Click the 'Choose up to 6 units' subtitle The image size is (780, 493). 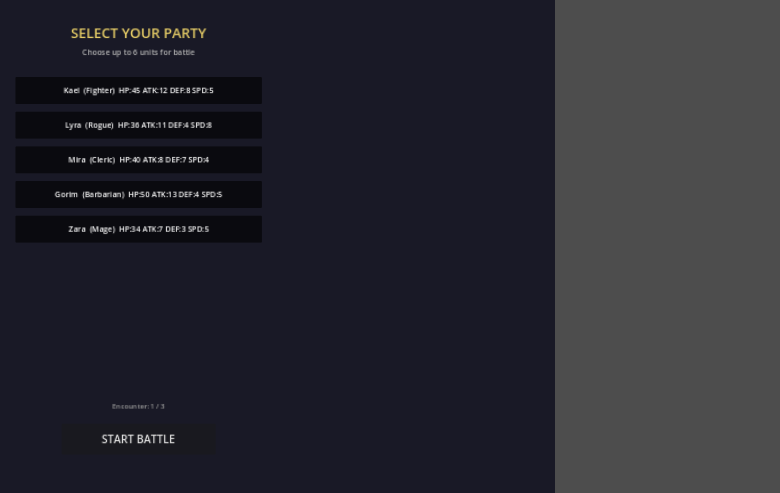point(138,52)
